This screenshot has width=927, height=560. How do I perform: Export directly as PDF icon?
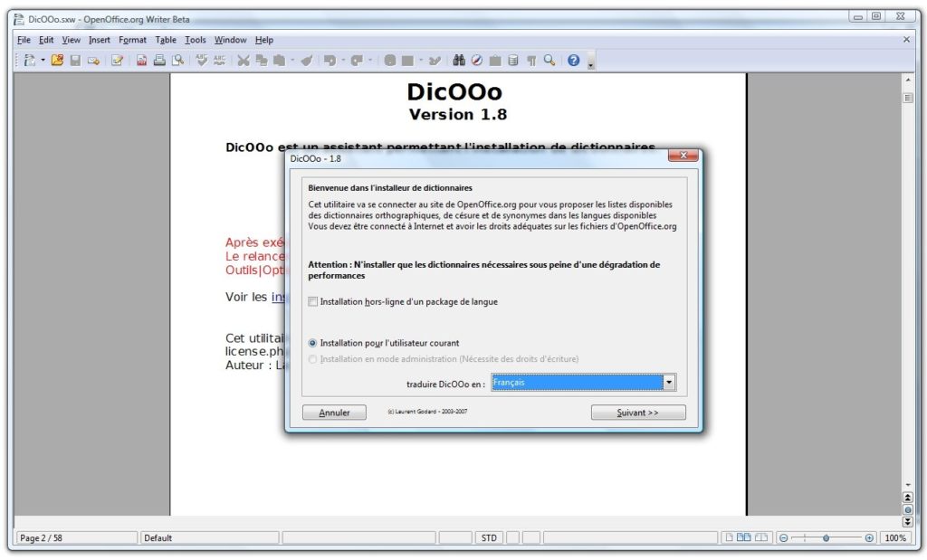141,61
